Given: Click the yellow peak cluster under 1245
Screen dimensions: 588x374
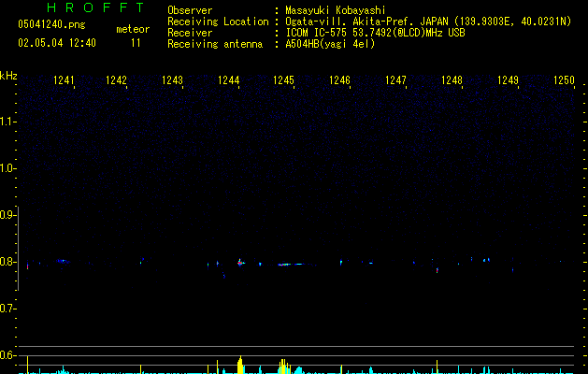Looking at the screenshot, I should (x=284, y=367).
